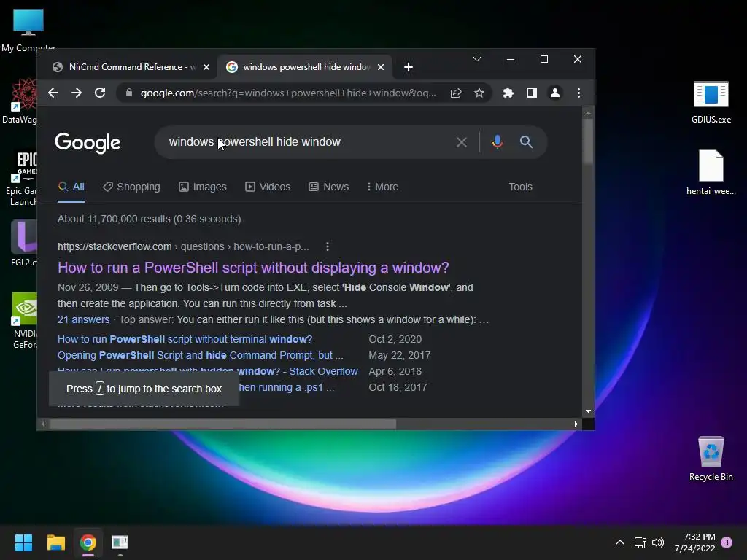Image resolution: width=747 pixels, height=560 pixels.
Task: Select GDIUS.exe desktop icon
Action: coord(711,102)
